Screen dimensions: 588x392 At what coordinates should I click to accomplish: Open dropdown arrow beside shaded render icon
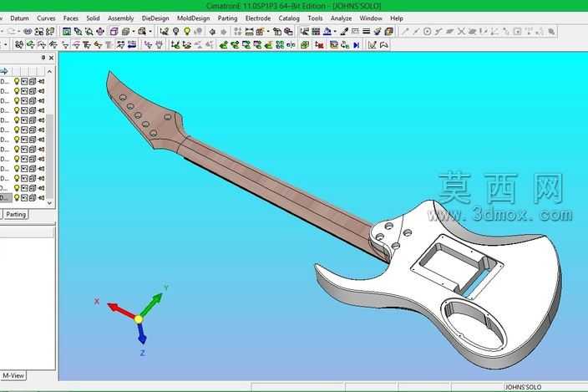[133, 32]
